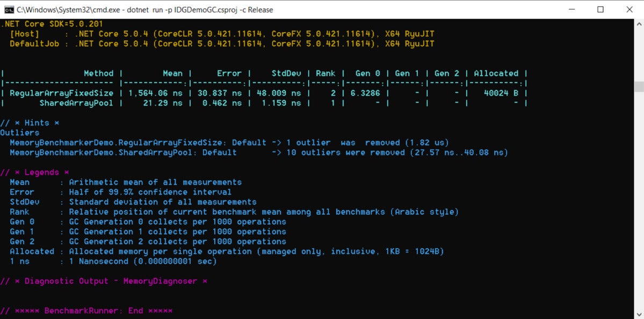Click 'GC Generation 2 collects' legend line
Viewport: 644px width, 319px height.
tap(177, 242)
